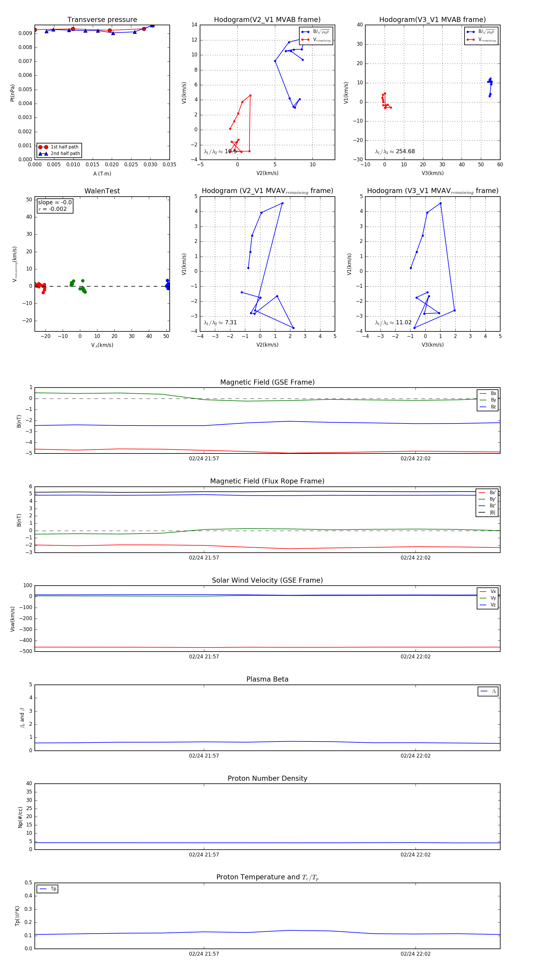Click '02/24 21:57' tick under GSE magnetic field
This screenshot has width=535, height=980.
(x=204, y=459)
